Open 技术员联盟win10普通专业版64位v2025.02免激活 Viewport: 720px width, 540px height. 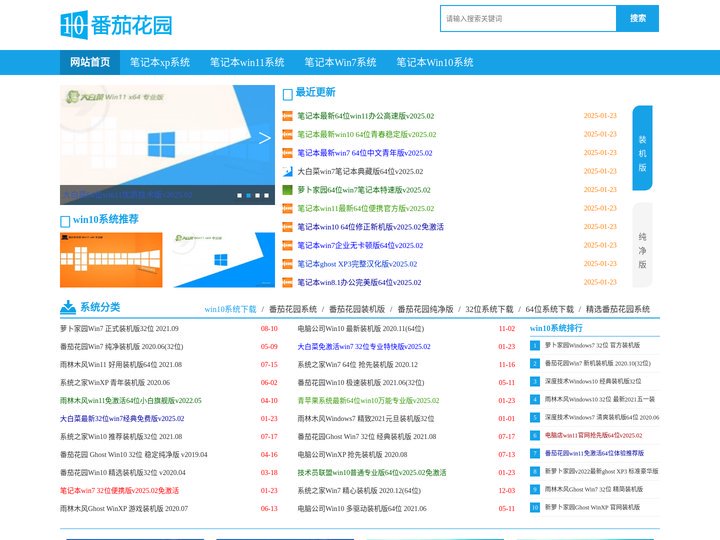372,473
